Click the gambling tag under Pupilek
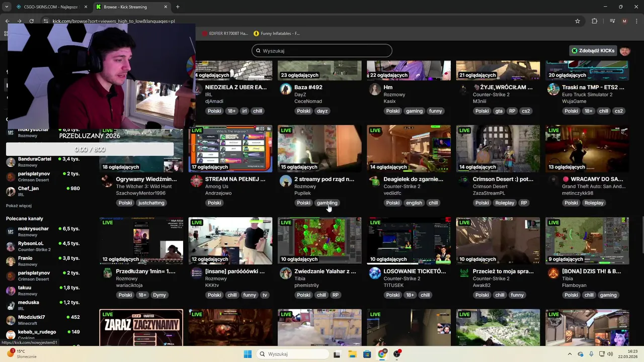 pyautogui.click(x=327, y=203)
